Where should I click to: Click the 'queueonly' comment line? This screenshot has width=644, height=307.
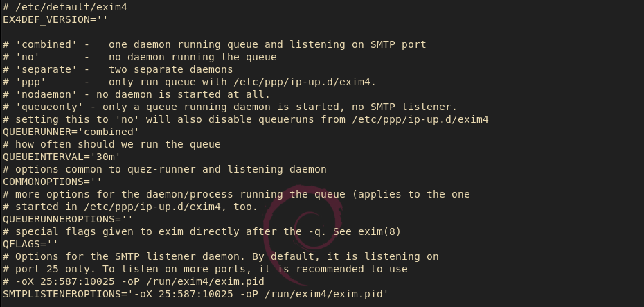(x=230, y=107)
